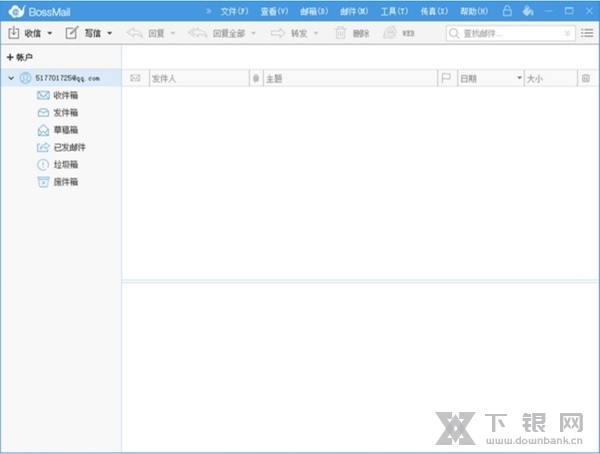Click the 废件箱 bin icon
600x454 pixels.
[x=43, y=182]
